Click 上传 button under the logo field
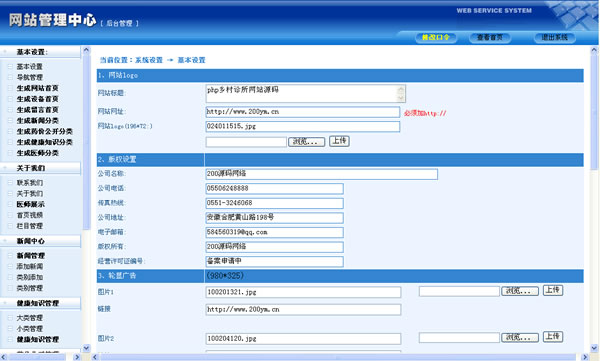Viewport: 600px width, 361px height. [x=339, y=141]
